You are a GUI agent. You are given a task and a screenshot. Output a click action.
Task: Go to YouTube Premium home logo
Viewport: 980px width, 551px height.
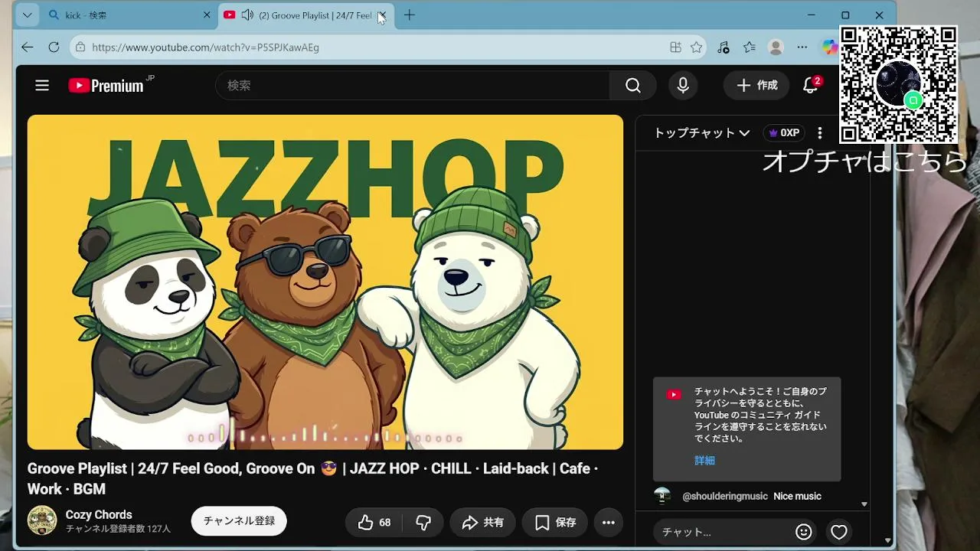(x=106, y=86)
